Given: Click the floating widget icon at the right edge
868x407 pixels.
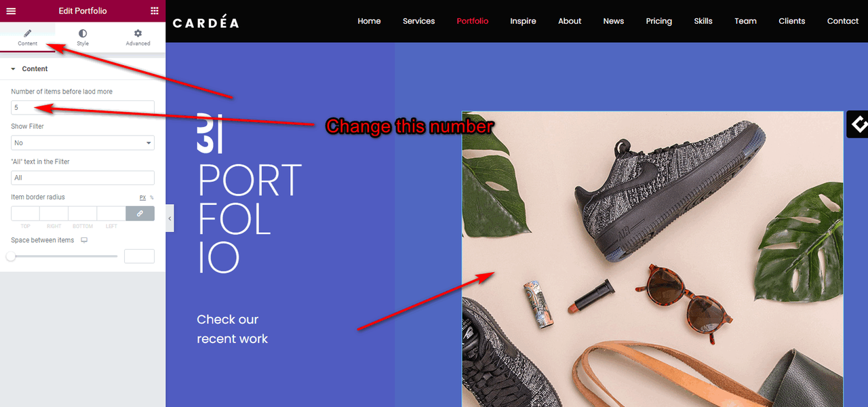Looking at the screenshot, I should pyautogui.click(x=858, y=124).
